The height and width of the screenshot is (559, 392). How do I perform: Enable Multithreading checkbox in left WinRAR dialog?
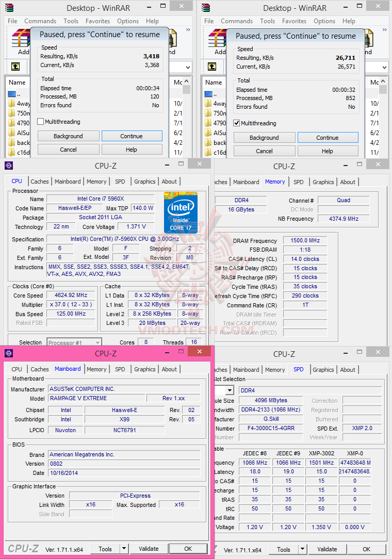41,122
